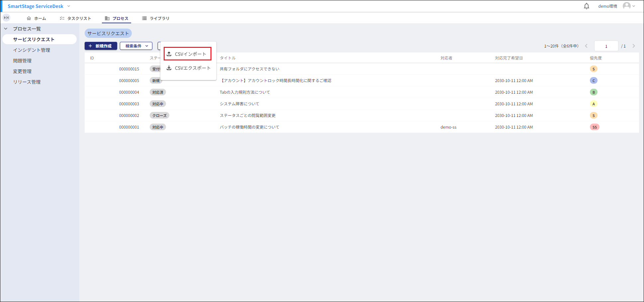644x302 pixels.
Task: Click the demo環境 user label
Action: coord(607,6)
